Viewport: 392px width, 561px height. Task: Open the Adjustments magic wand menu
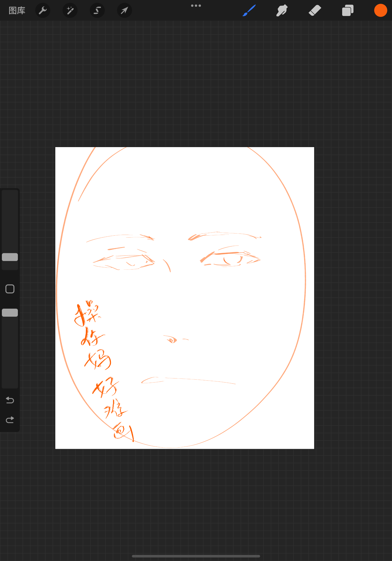coord(70,11)
